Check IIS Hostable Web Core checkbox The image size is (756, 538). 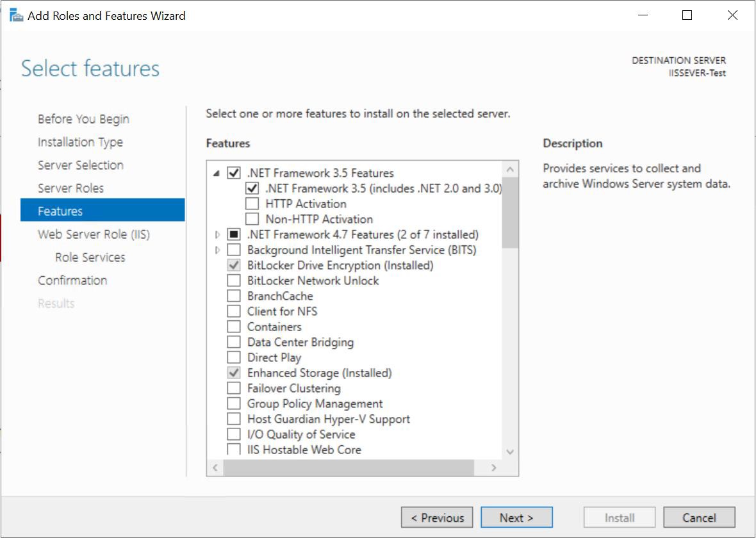(x=234, y=450)
